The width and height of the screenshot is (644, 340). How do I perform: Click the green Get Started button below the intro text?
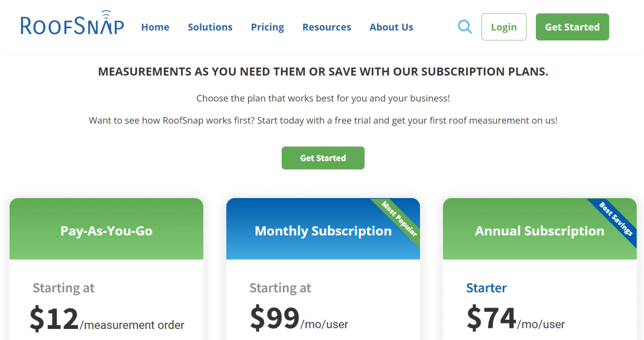tap(323, 157)
